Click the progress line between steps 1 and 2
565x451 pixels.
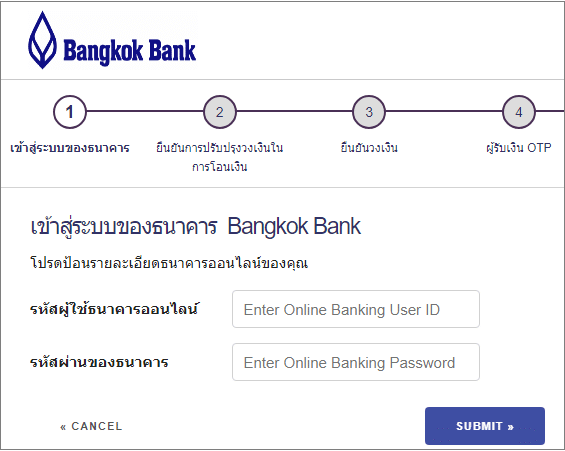pyautogui.click(x=145, y=111)
